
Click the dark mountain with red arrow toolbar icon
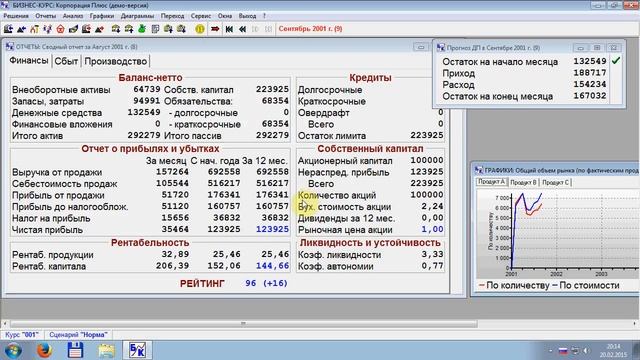[x=99, y=29]
